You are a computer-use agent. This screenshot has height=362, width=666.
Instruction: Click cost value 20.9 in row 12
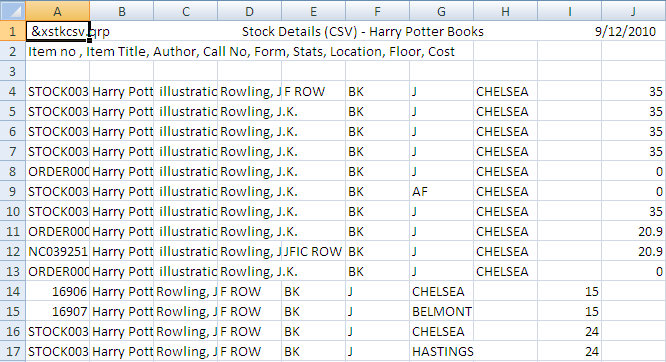click(x=633, y=251)
